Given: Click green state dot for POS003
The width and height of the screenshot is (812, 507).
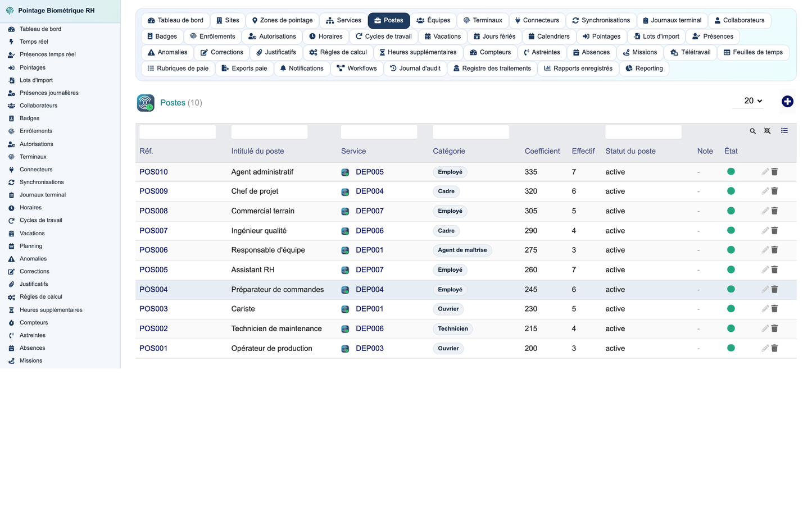Looking at the screenshot, I should coord(731,308).
